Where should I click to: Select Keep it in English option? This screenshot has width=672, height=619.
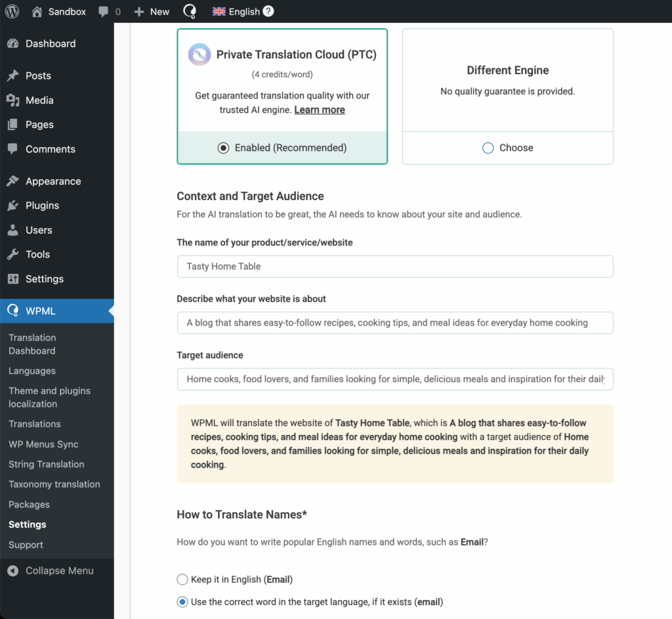point(182,579)
